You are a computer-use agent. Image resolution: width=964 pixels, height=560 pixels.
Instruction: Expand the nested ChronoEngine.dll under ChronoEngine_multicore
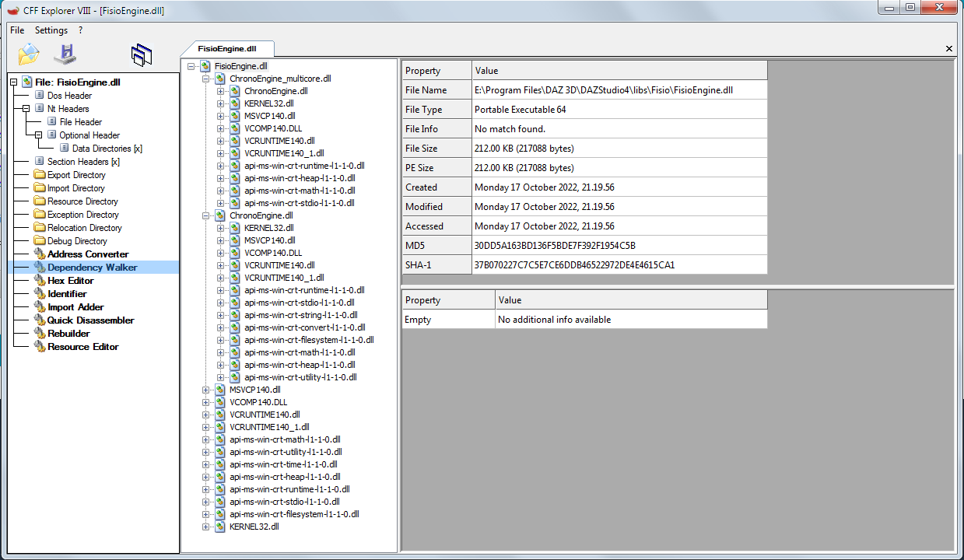(221, 91)
